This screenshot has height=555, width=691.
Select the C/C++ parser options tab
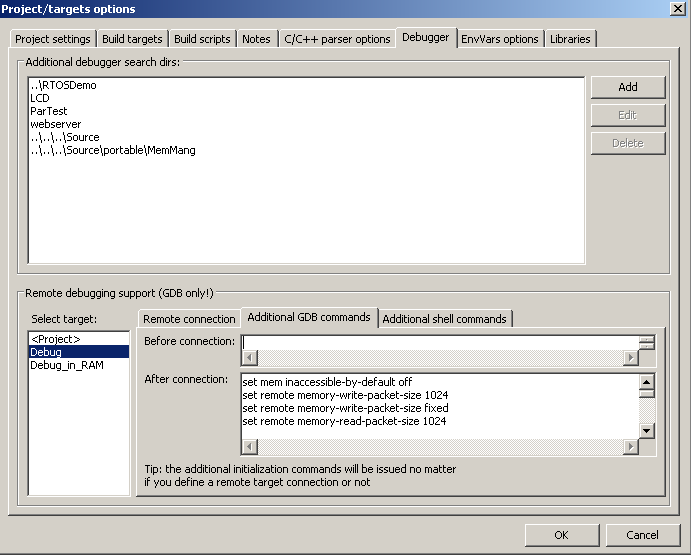click(x=337, y=39)
